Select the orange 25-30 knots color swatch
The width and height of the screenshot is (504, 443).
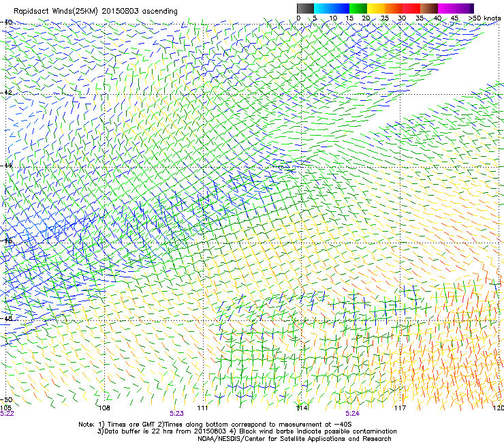pos(394,8)
